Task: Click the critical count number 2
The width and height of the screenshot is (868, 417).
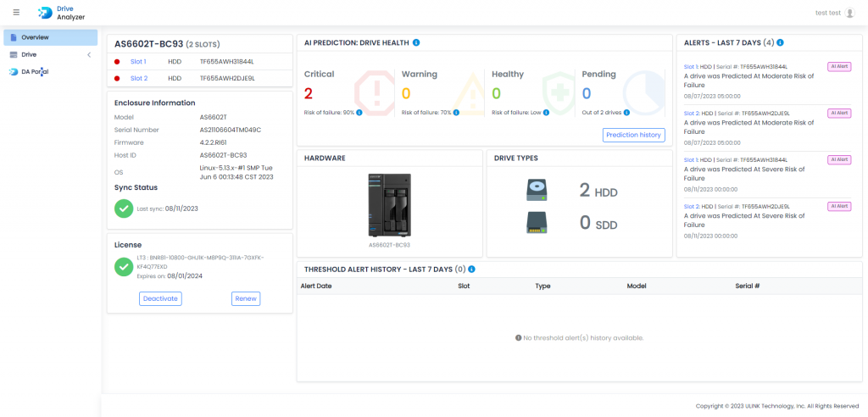Action: [x=309, y=93]
